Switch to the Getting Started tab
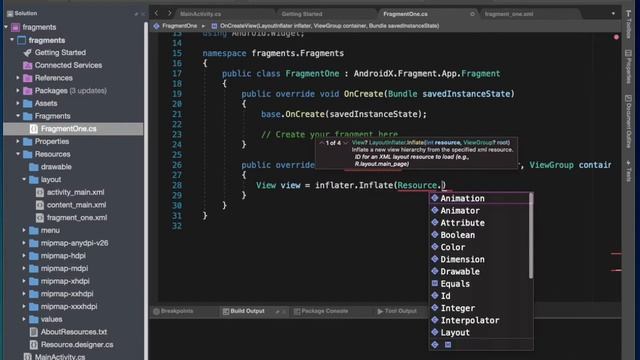The image size is (640, 360). click(x=302, y=14)
